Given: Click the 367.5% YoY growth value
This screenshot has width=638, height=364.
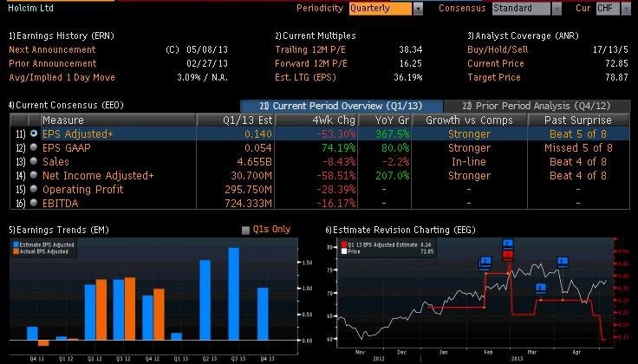Looking at the screenshot, I should click(x=392, y=133).
